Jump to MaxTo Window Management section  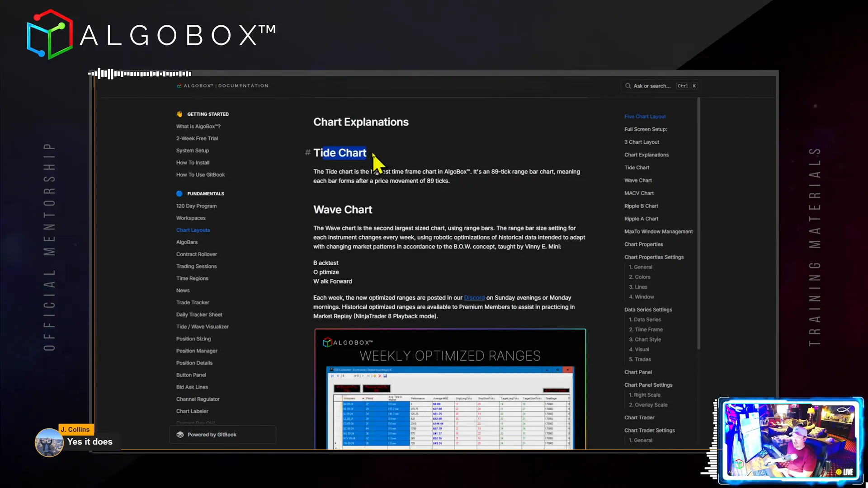point(659,232)
